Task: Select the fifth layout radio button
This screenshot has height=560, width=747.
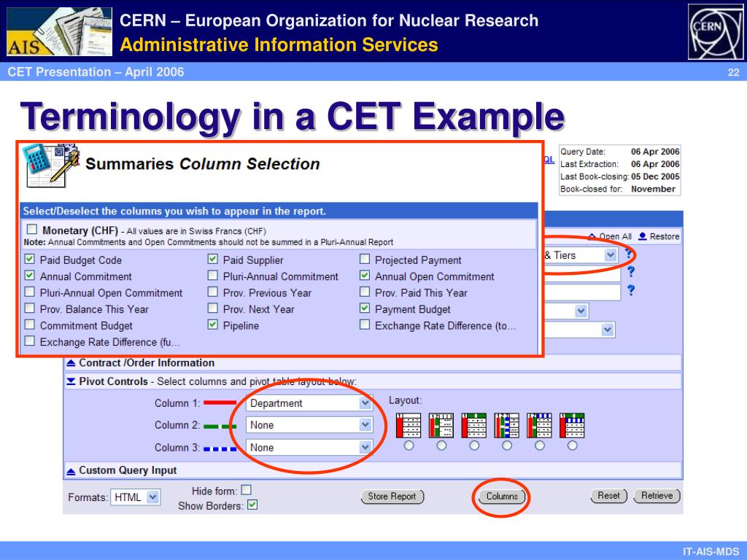Action: click(x=539, y=446)
